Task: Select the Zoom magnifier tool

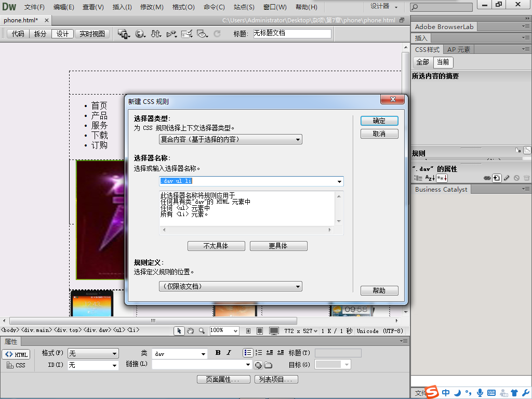Action: (202, 331)
